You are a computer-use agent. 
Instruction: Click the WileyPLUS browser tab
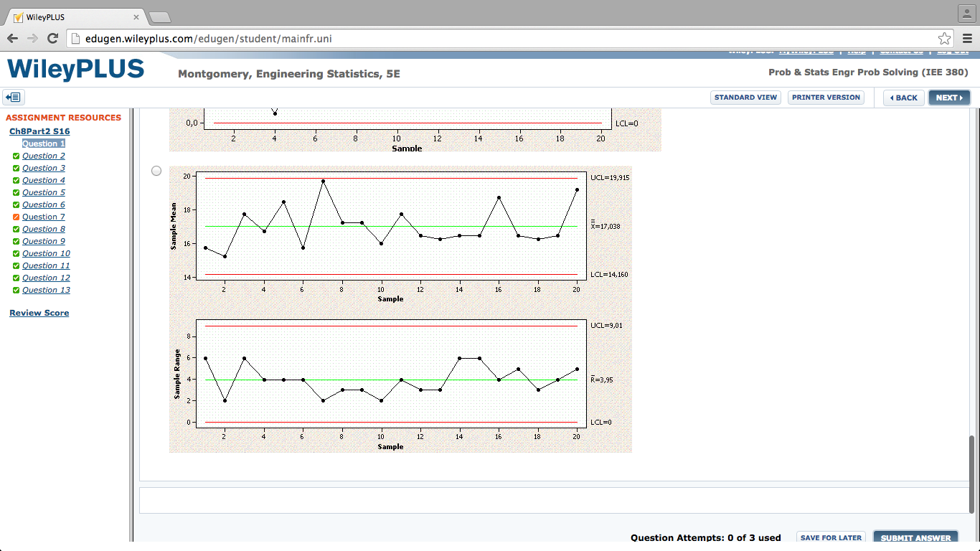tap(72, 17)
